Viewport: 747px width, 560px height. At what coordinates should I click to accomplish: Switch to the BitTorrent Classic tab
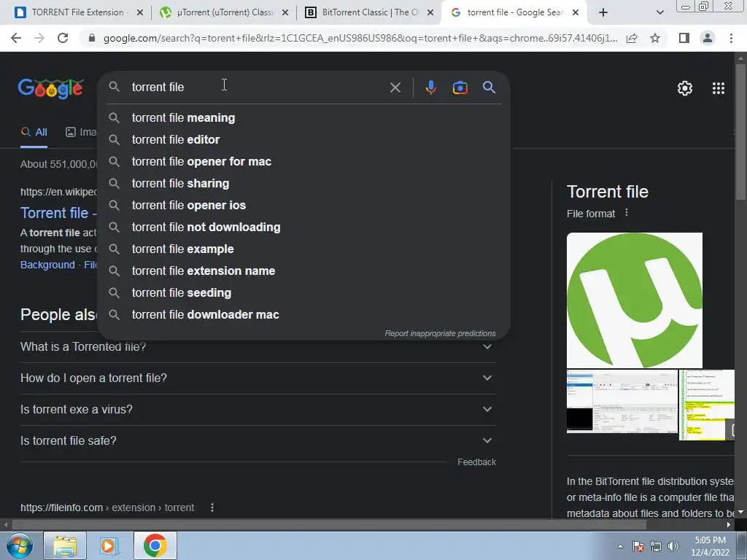click(370, 12)
